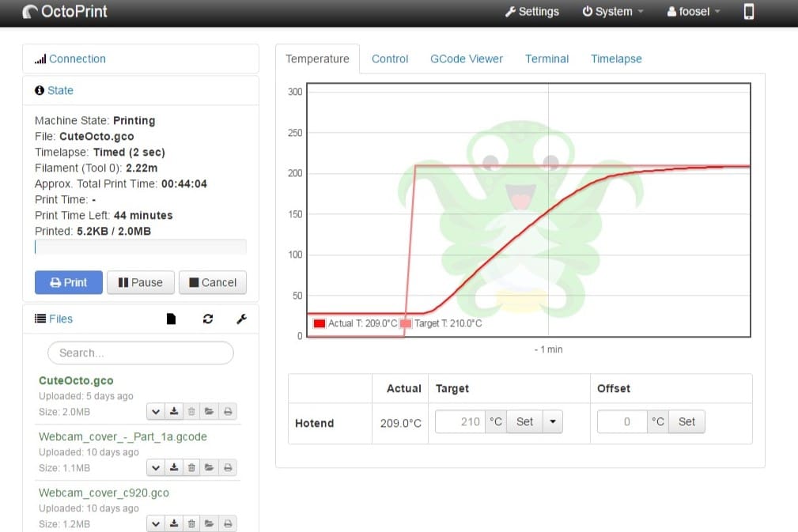Expand details for CuteOcto.gco

pyautogui.click(x=156, y=412)
